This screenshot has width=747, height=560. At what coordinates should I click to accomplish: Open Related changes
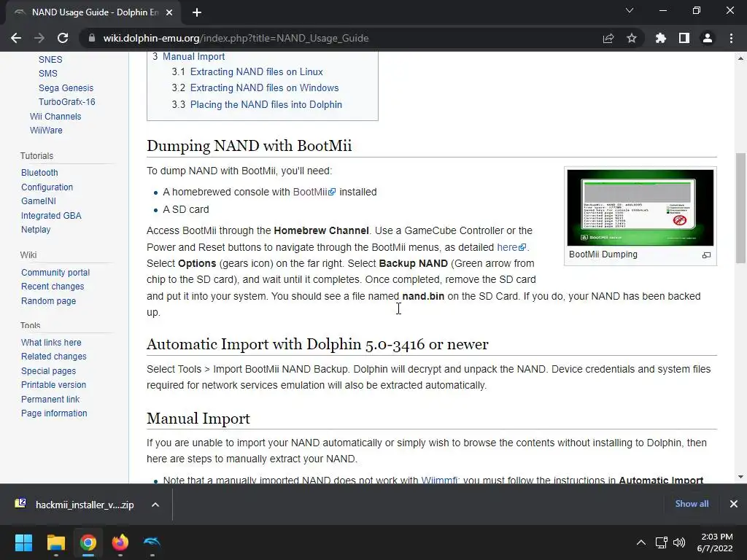click(54, 357)
